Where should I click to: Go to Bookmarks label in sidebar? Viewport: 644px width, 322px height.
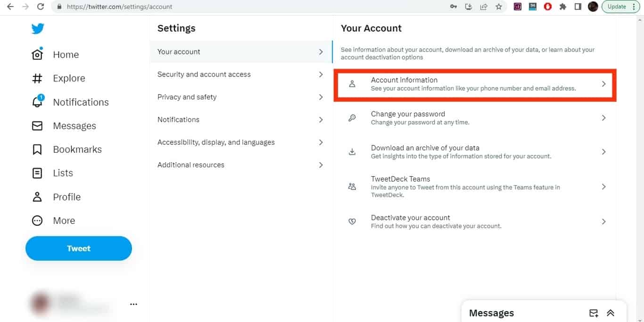77,149
